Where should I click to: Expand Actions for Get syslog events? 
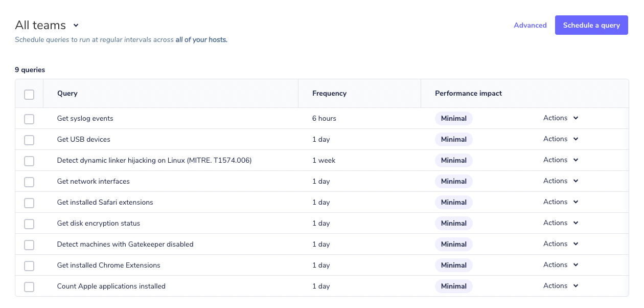pyautogui.click(x=560, y=118)
